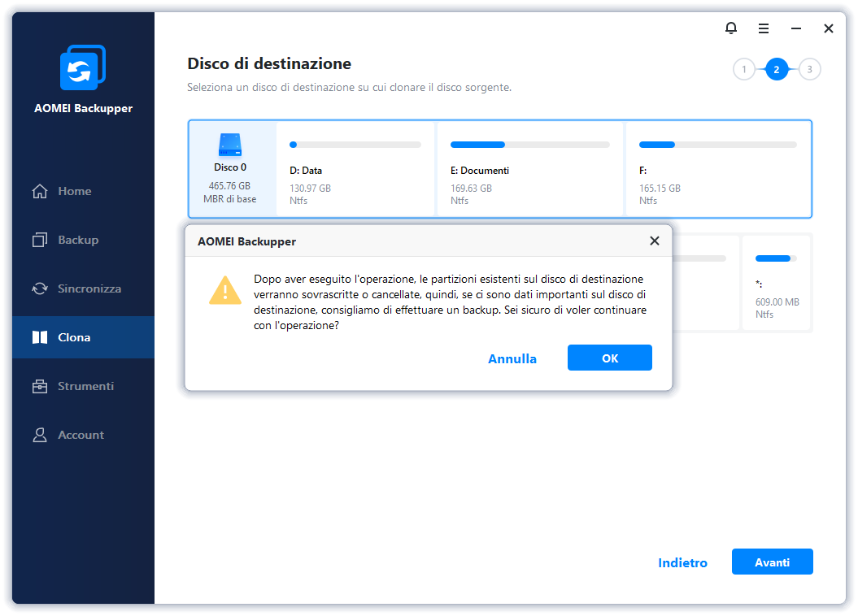Image resolution: width=858 pixels, height=616 pixels.
Task: Click the Sincronizza sync icon
Action: (40, 288)
